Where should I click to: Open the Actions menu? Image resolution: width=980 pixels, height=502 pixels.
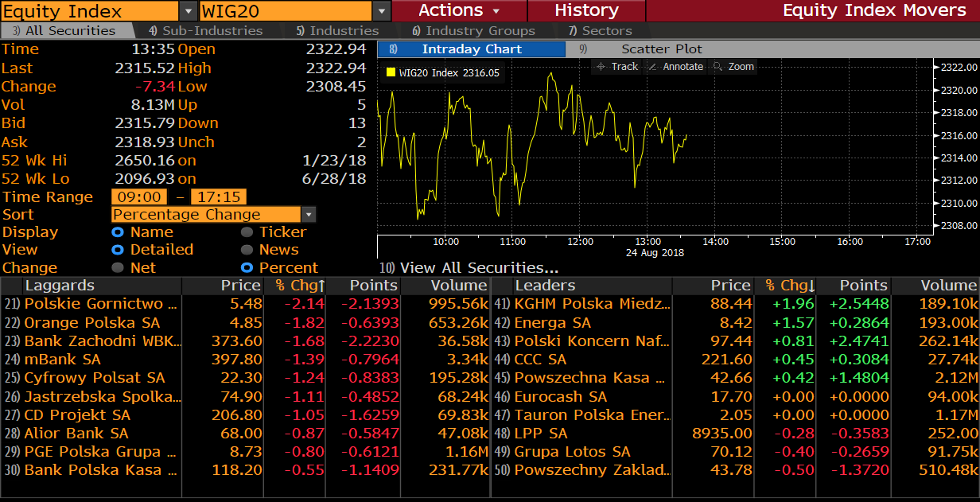point(459,10)
